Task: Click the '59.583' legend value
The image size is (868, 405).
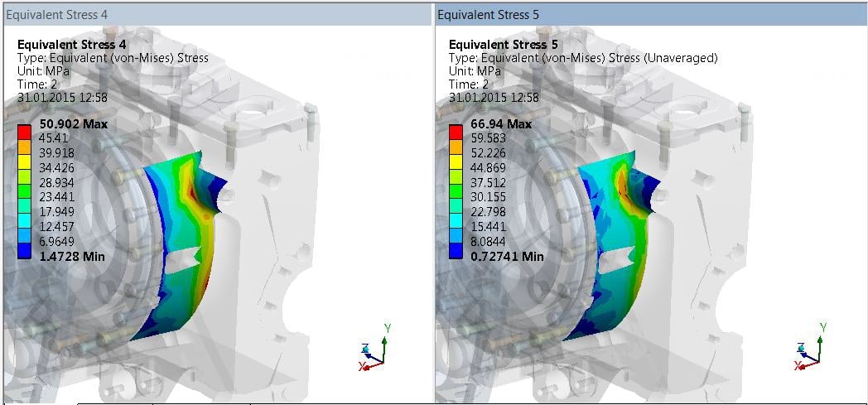Action: (x=489, y=138)
